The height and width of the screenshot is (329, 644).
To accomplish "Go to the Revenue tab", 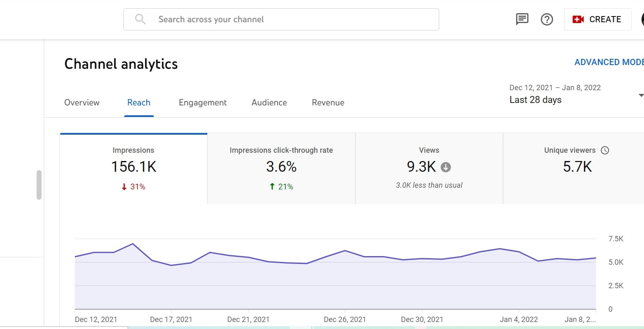I will click(328, 103).
